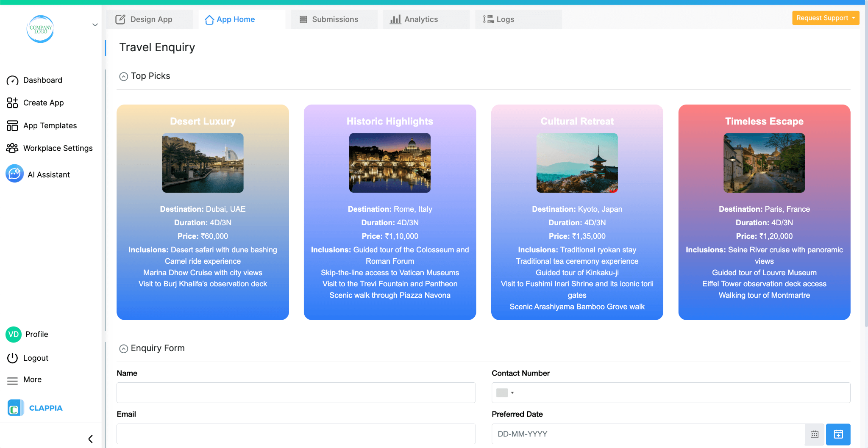The image size is (868, 448).
Task: Click the Clappia logo icon
Action: point(15,408)
